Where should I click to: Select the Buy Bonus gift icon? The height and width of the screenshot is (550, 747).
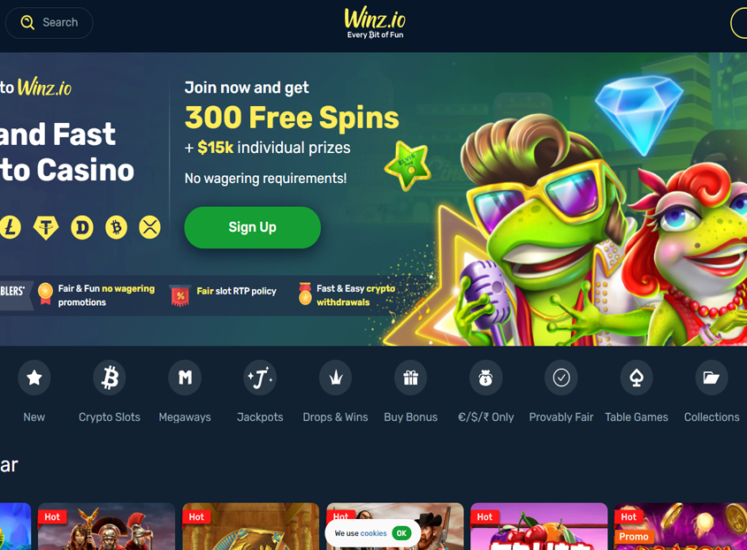[411, 378]
